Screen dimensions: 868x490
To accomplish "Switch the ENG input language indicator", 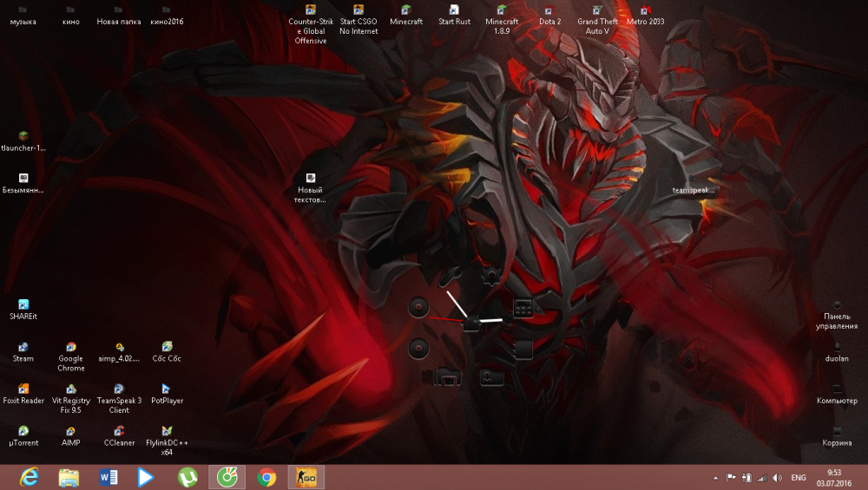I will [x=799, y=478].
